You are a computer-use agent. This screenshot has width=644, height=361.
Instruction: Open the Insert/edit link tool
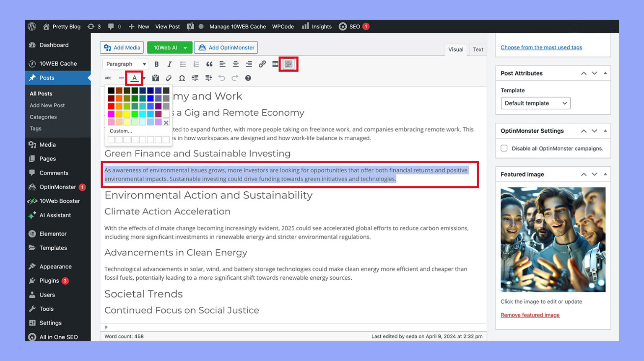(262, 64)
